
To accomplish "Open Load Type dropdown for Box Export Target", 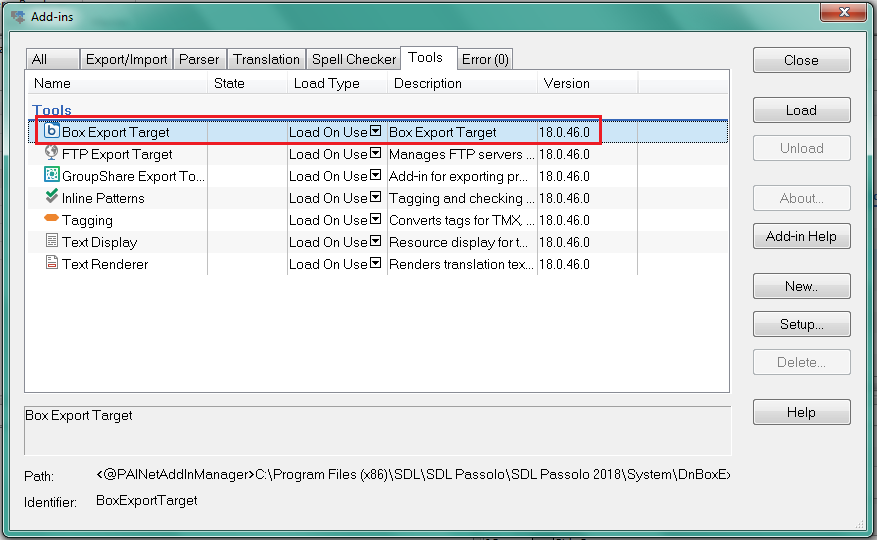I will point(375,132).
